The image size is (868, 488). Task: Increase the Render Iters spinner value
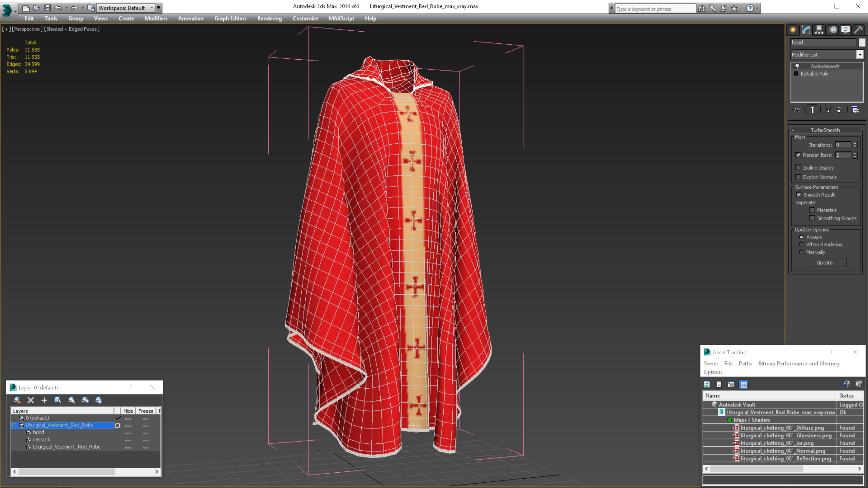[x=855, y=153]
